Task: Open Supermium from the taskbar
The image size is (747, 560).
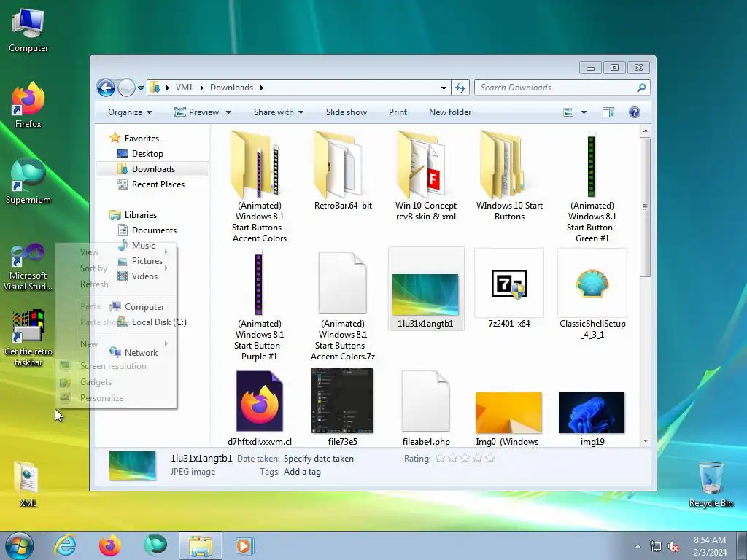Action: coord(155,545)
